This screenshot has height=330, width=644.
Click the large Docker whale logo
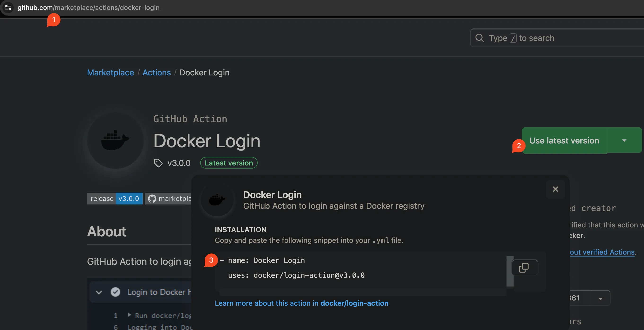pos(115,140)
